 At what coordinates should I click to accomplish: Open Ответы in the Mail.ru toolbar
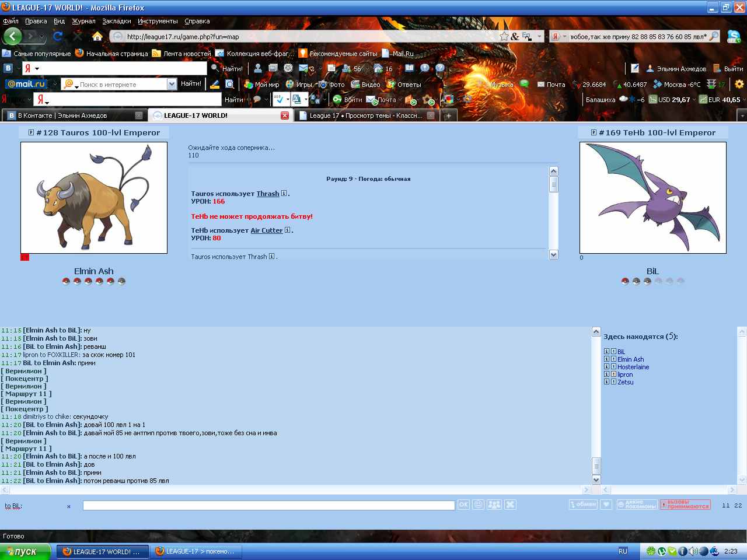(x=404, y=84)
